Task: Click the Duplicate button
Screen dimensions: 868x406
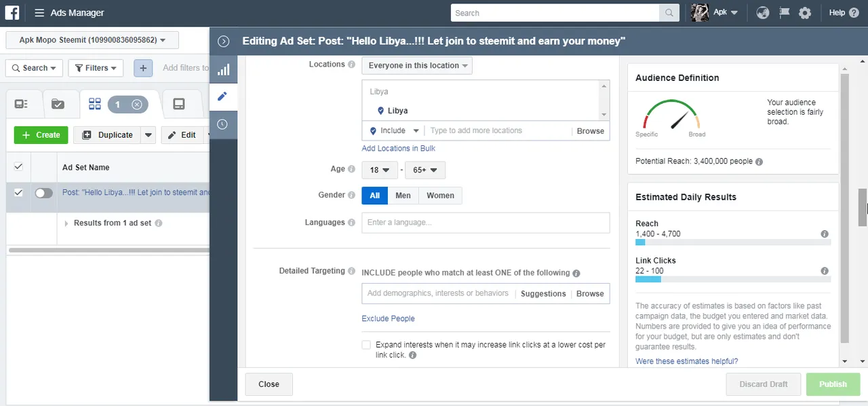Action: click(x=108, y=135)
